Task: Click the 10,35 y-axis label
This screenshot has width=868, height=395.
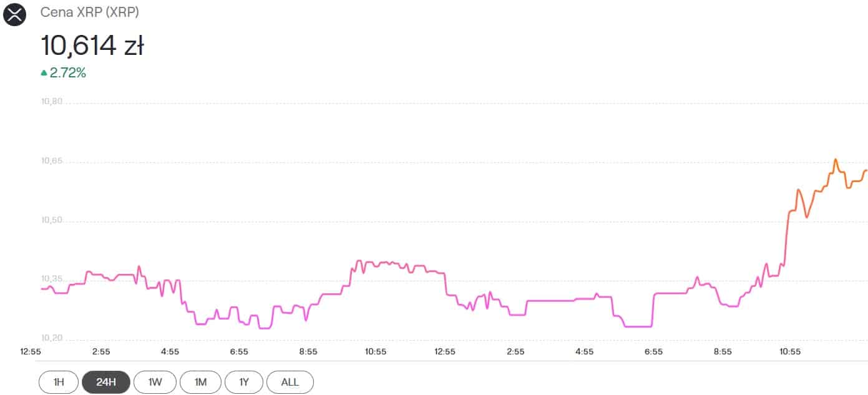Action: [52, 280]
